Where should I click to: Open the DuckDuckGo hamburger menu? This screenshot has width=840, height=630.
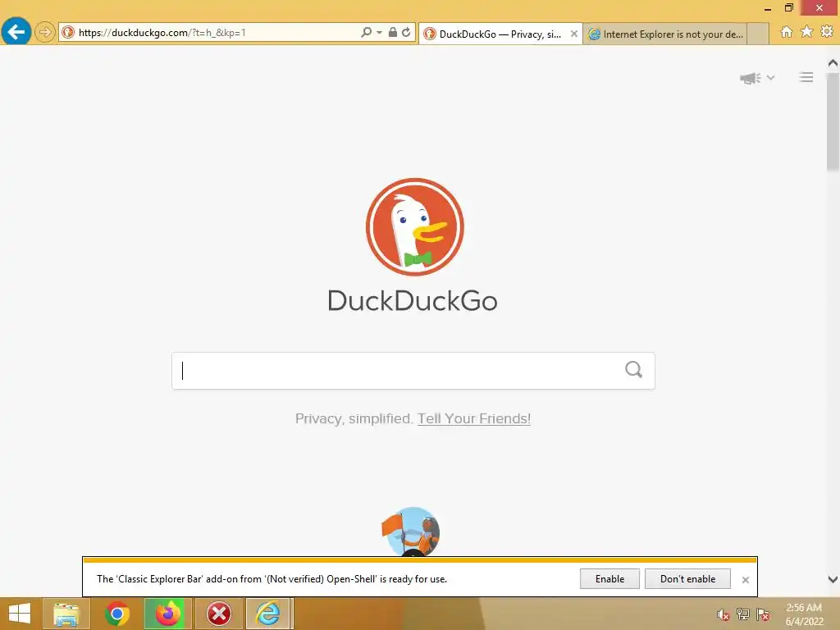click(806, 78)
